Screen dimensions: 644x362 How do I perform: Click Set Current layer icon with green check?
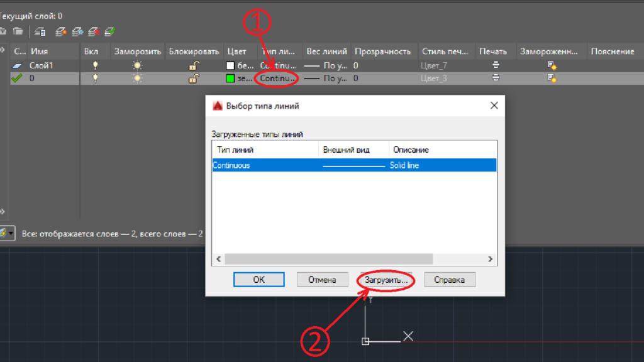pos(110,31)
